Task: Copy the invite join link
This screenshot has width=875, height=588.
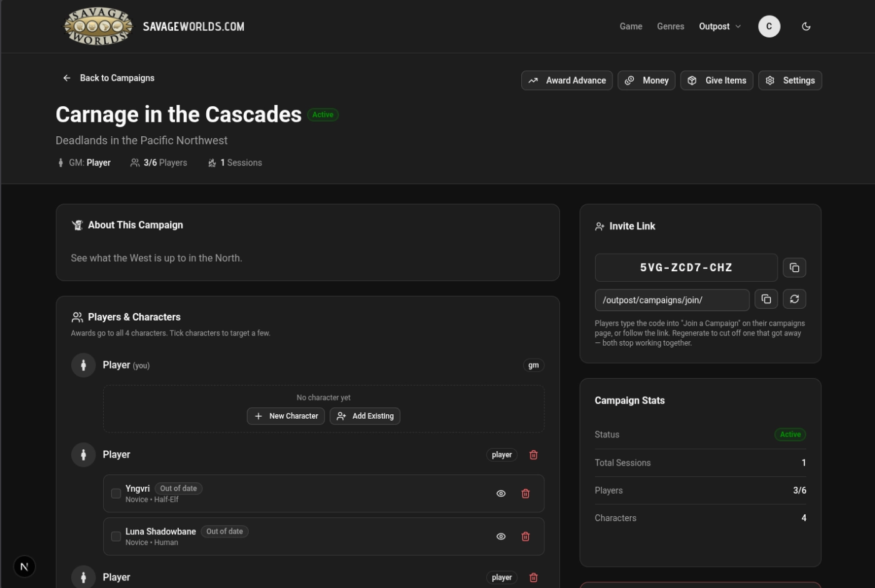Action: click(766, 299)
